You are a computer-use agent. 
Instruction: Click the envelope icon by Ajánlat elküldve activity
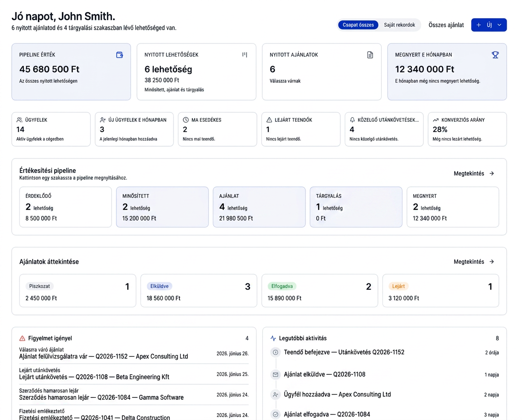pos(275,374)
